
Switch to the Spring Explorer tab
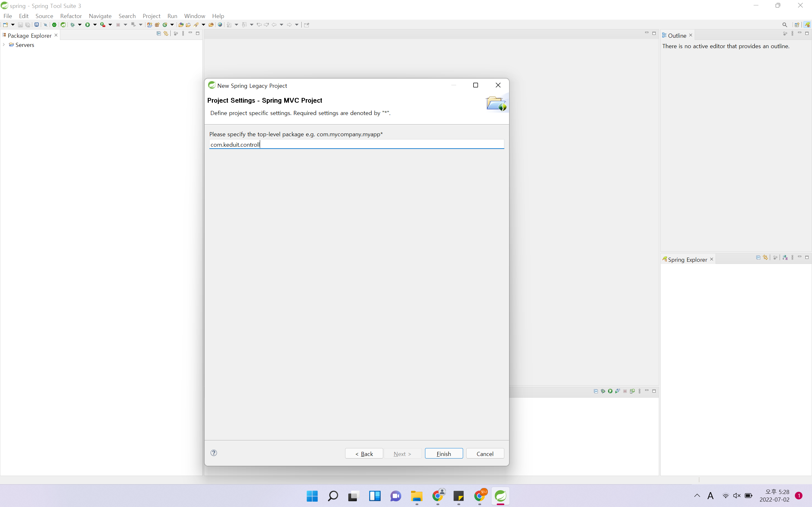(687, 260)
